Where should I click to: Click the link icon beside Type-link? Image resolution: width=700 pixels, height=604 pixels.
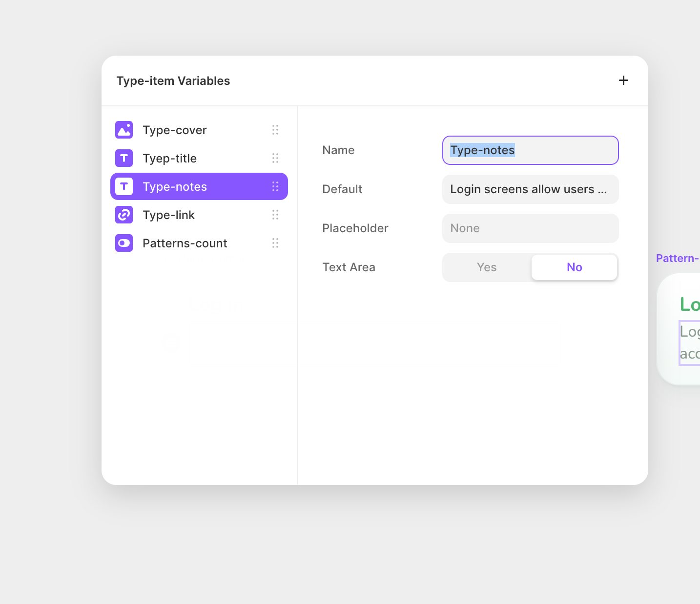[x=124, y=215]
